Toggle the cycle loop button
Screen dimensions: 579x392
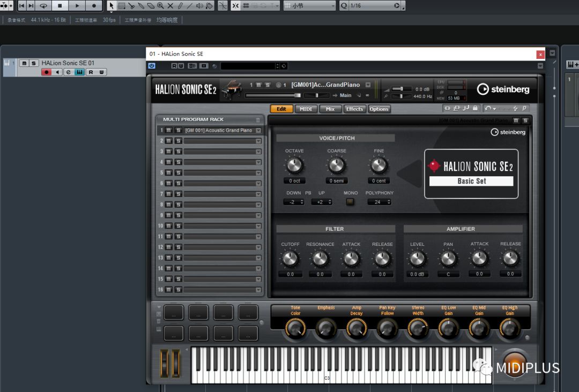[43, 5]
